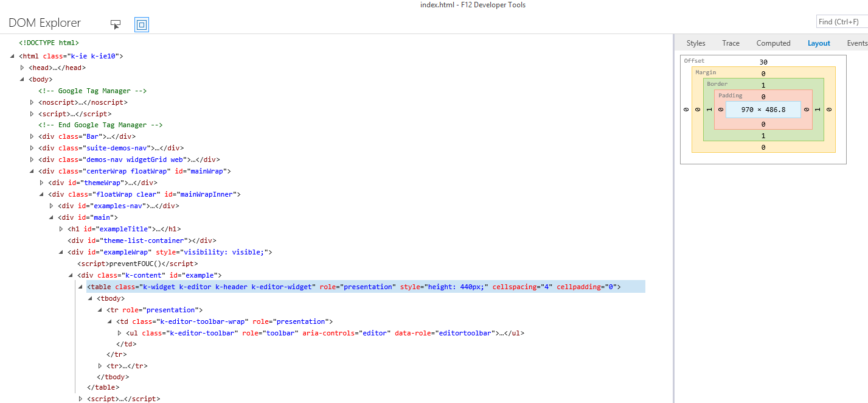
Task: Click the style visibility: visible attribute text
Action: pos(212,252)
